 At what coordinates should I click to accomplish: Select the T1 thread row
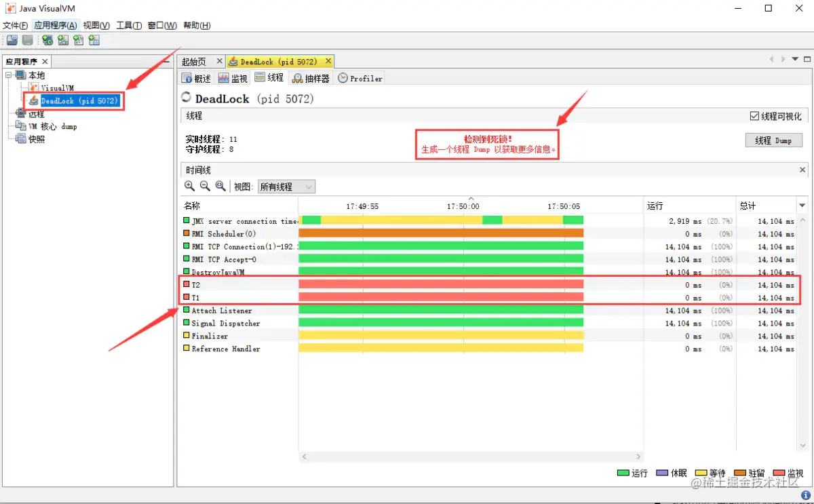pyautogui.click(x=488, y=298)
